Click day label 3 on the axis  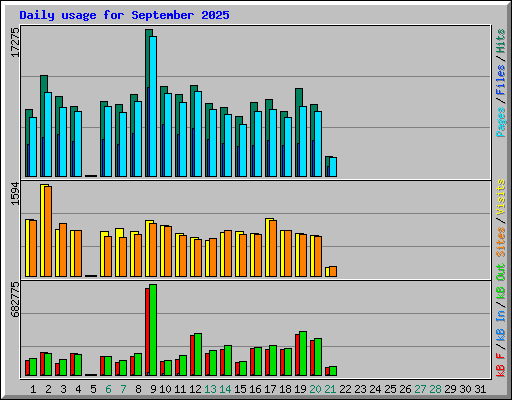click(63, 389)
